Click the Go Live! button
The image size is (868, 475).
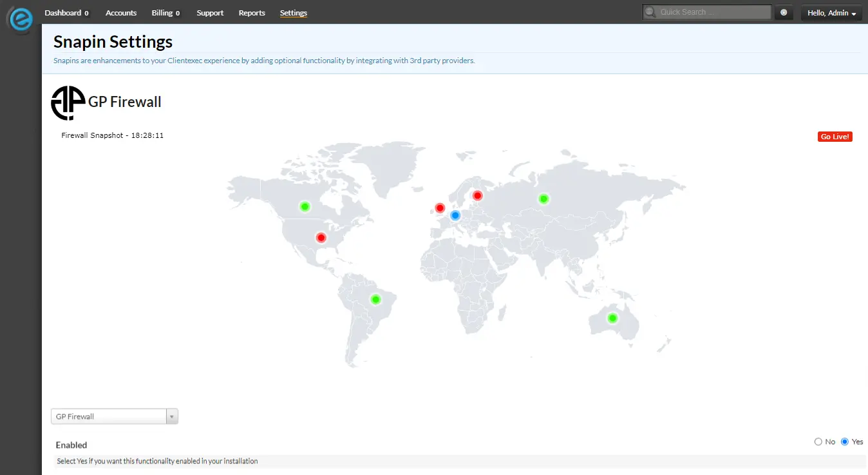tap(835, 137)
